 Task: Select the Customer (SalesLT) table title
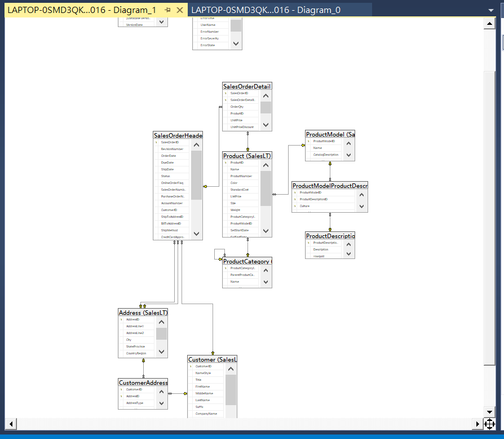coord(213,359)
